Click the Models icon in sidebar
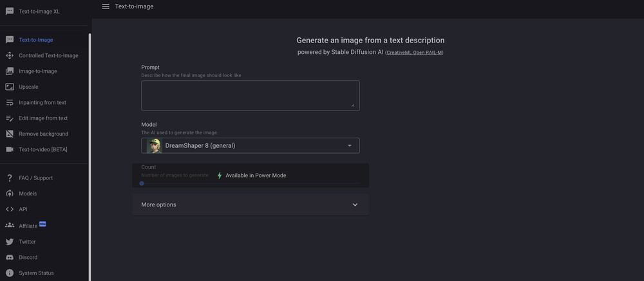Screen dimensions: 644x281 pos(10,193)
